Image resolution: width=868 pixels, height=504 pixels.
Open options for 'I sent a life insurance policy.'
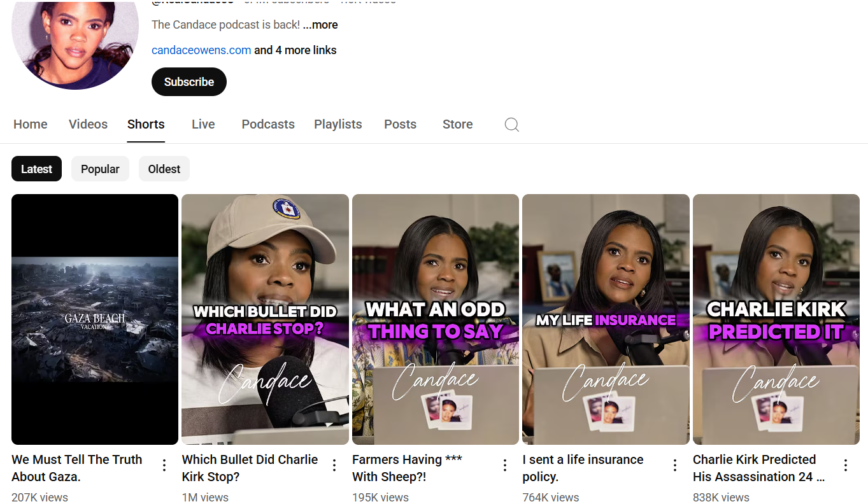point(675,465)
